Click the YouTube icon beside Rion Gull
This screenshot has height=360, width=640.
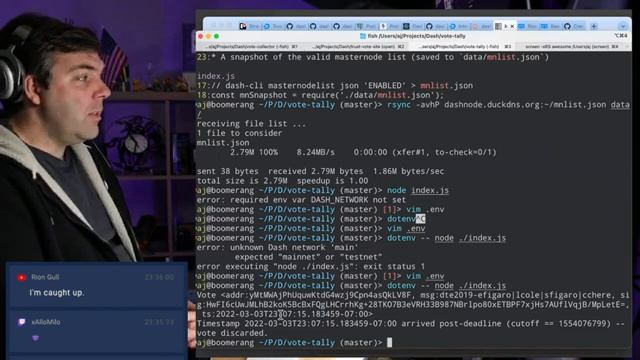click(22, 278)
